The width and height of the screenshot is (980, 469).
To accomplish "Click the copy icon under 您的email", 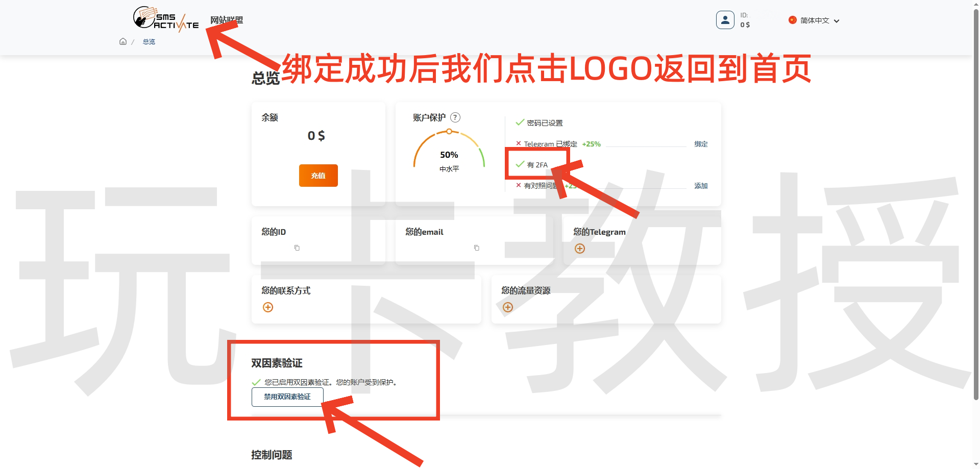I will tap(476, 248).
